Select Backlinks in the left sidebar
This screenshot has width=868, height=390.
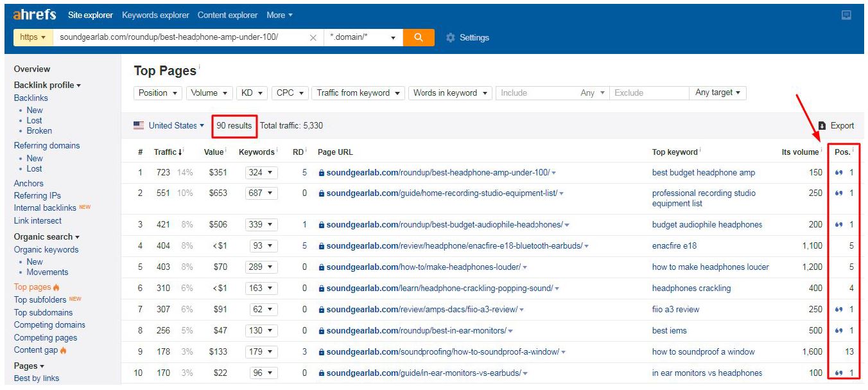click(x=31, y=98)
